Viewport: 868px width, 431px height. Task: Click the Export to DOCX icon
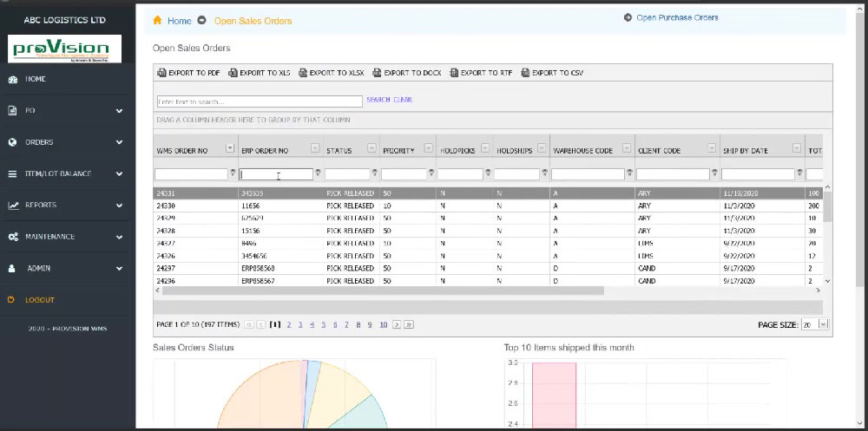[377, 73]
